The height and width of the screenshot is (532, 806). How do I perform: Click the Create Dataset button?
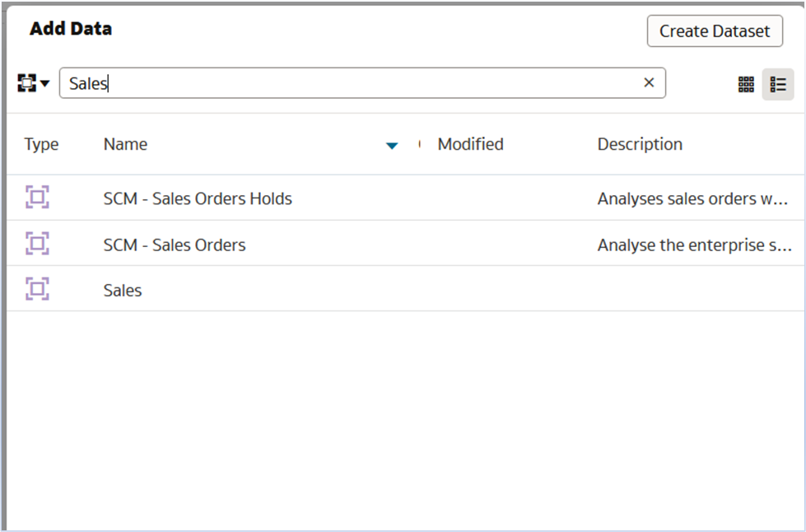point(715,31)
